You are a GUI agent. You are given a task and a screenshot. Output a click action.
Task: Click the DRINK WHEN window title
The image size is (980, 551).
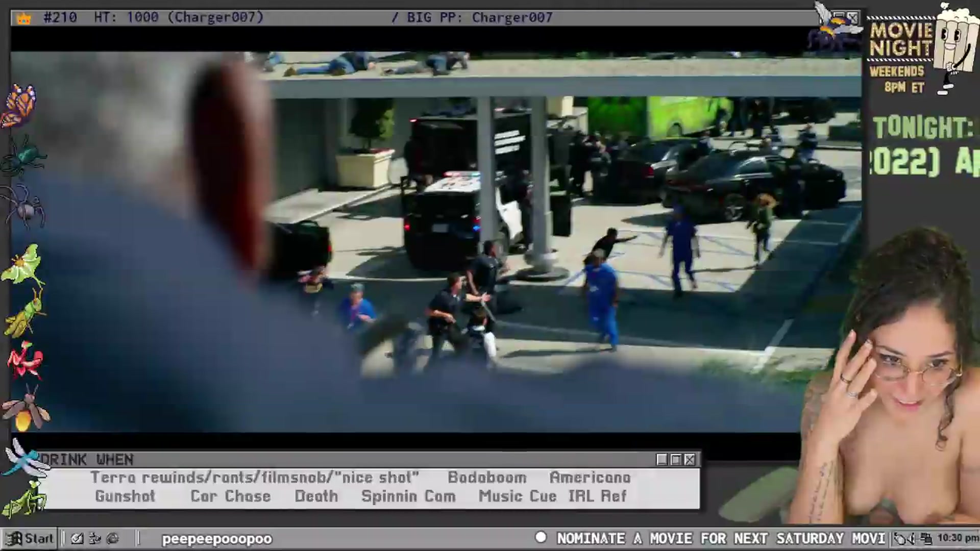87,460
